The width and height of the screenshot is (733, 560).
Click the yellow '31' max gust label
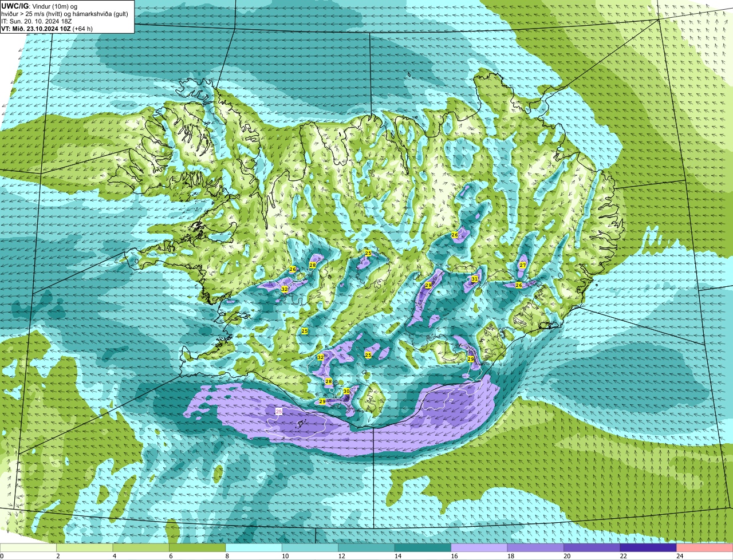coord(475,279)
